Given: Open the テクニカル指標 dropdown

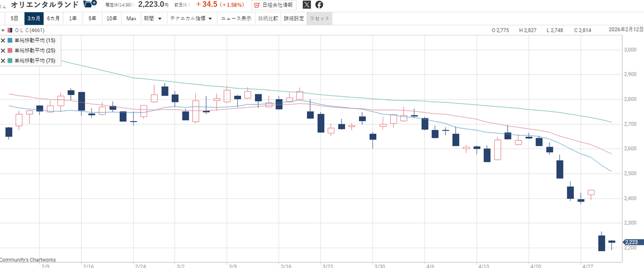Looking at the screenshot, I should pos(191,18).
